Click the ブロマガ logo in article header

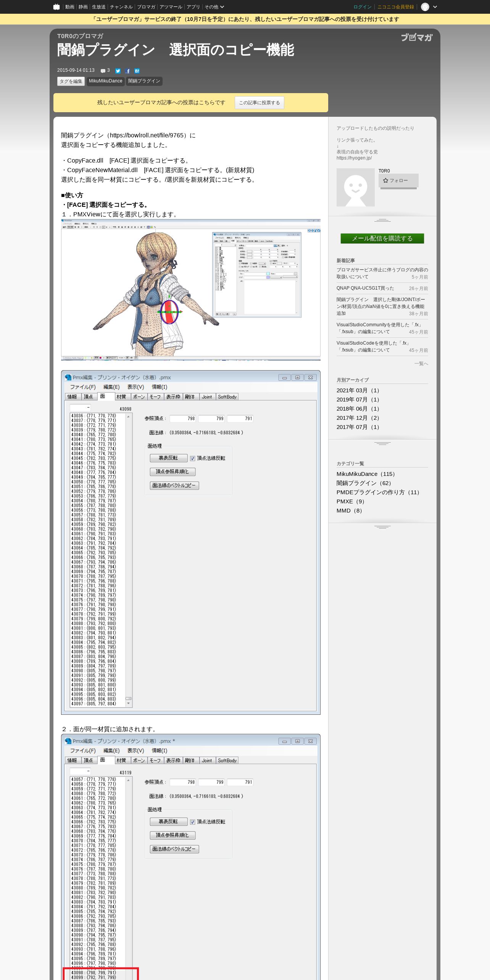[417, 37]
